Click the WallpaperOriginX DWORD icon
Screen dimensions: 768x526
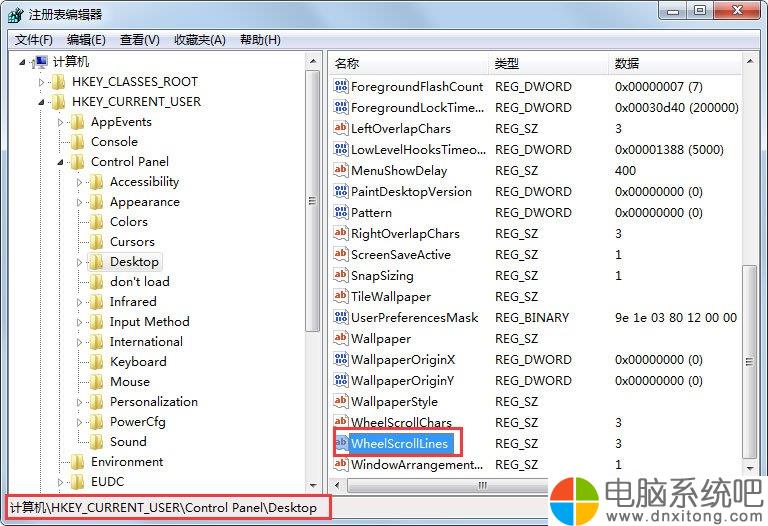341,359
